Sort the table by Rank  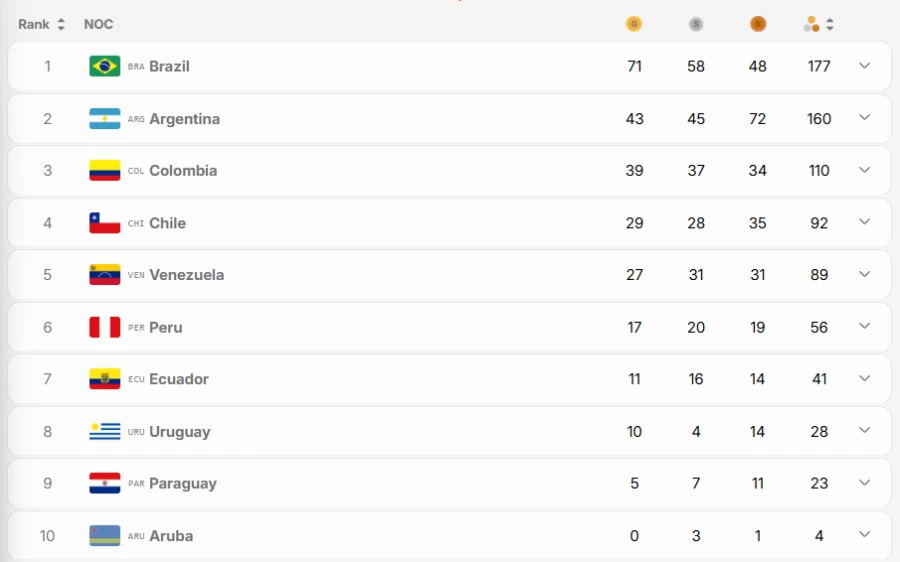pos(41,24)
